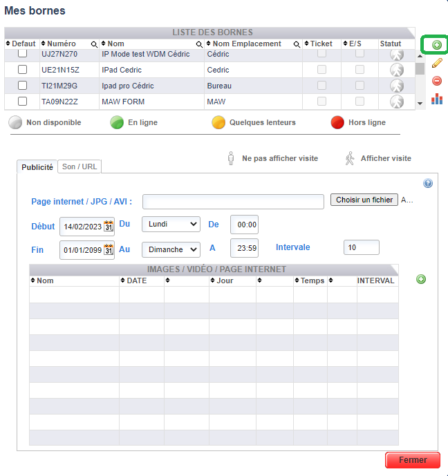Sort images table by Jour column
The width and height of the screenshot is (448, 476).
[213, 280]
